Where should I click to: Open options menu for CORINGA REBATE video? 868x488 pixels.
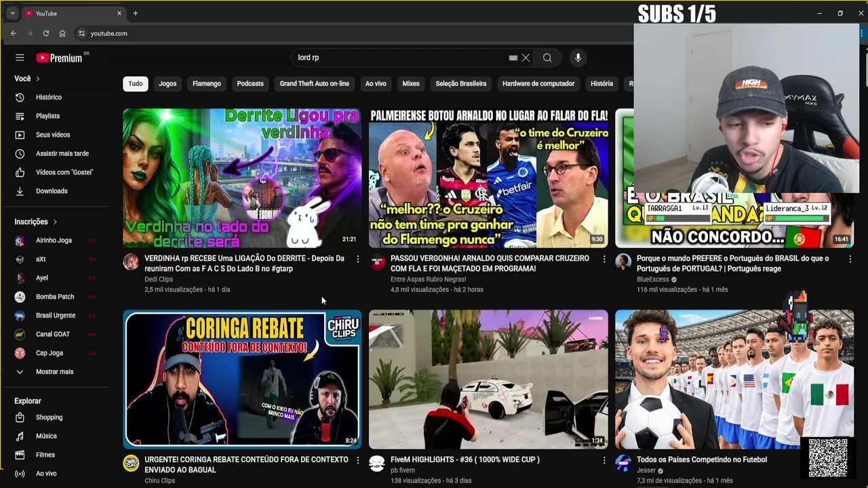click(358, 460)
